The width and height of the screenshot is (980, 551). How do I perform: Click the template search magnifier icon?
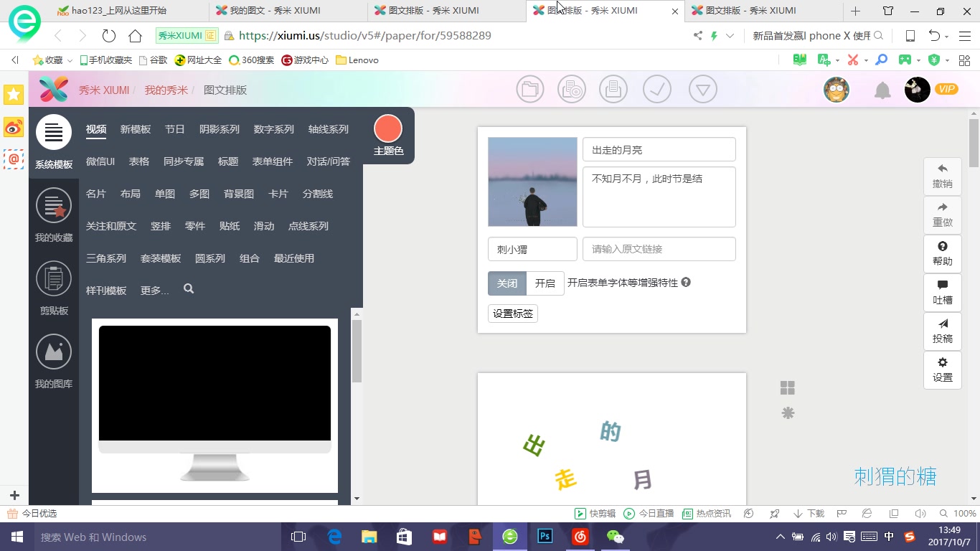click(x=188, y=289)
